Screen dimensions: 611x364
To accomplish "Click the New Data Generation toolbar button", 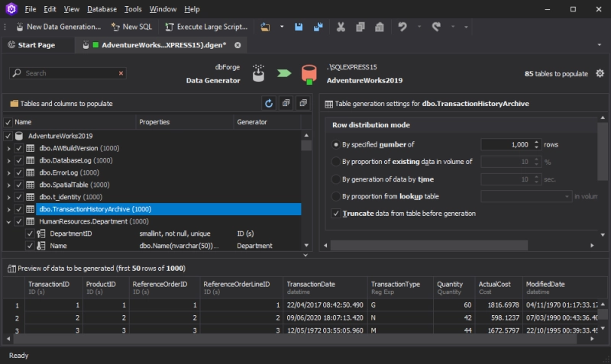I will tap(58, 27).
